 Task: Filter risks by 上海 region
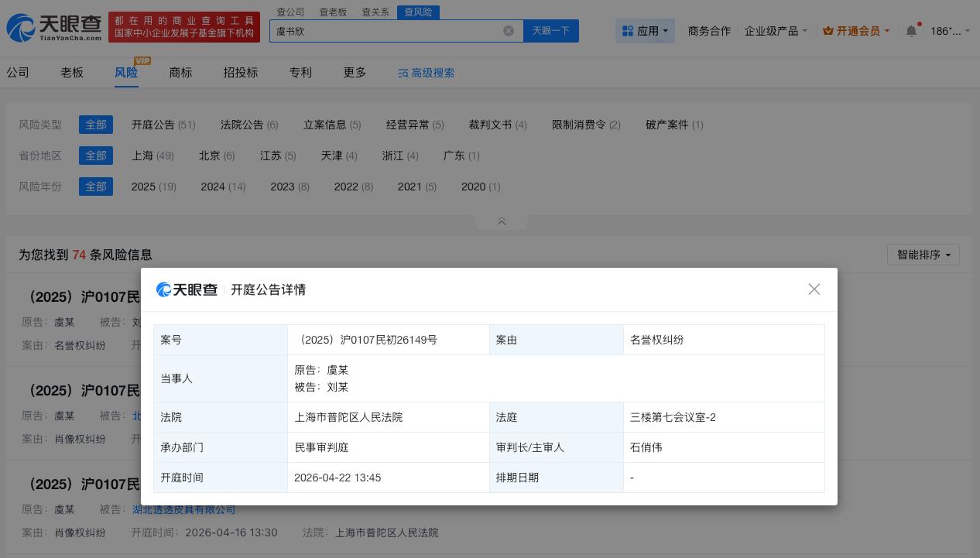[x=152, y=156]
